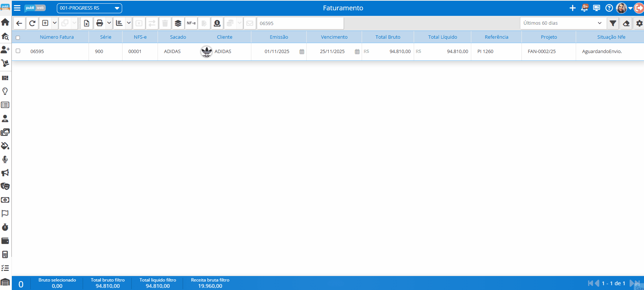644x290 pixels.
Task: Click the printer icon
Action: click(x=100, y=23)
